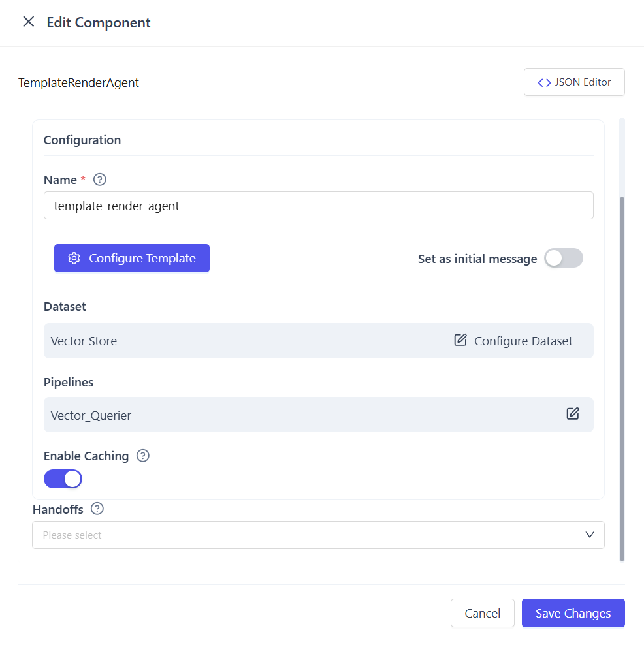This screenshot has height=645, width=644.
Task: Save Changes to the component
Action: coord(573,613)
